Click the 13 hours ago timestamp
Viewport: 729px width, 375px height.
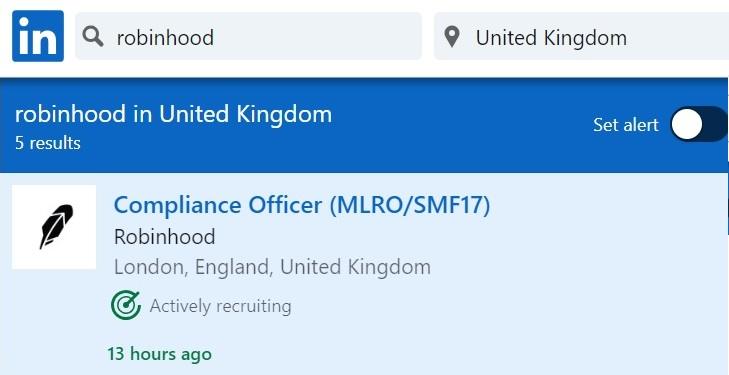point(159,354)
